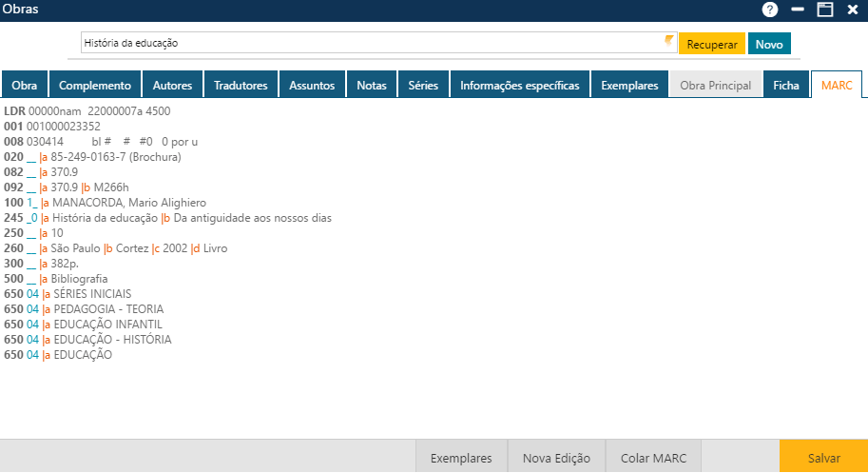
Task: Select the Exemplares tab at top
Action: click(629, 85)
